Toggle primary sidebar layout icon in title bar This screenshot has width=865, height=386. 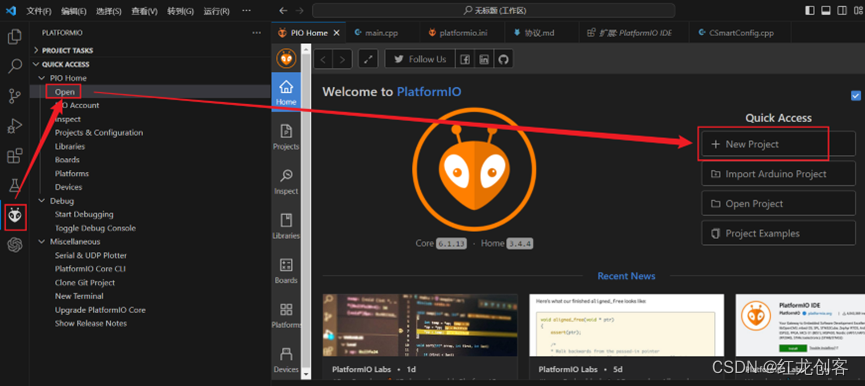pos(810,10)
